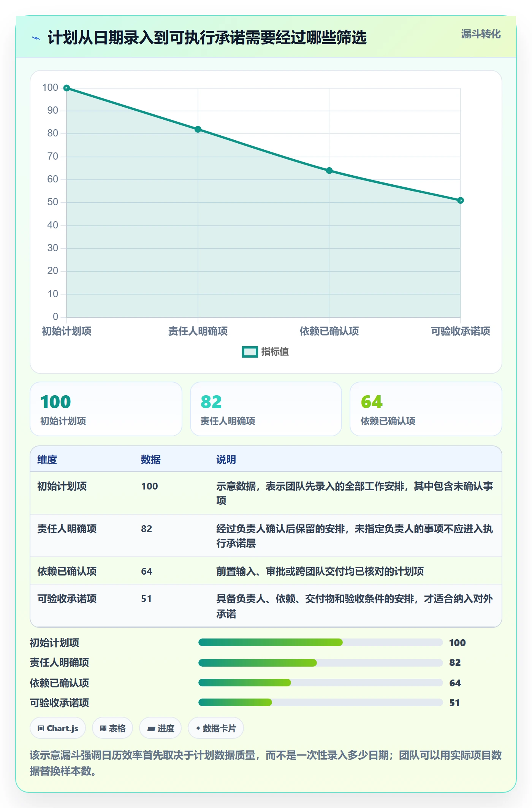Click the chart data point at value 100

66,88
